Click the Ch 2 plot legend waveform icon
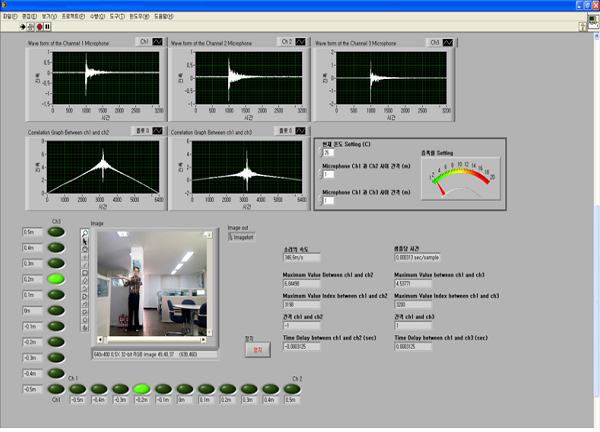 pos(300,43)
